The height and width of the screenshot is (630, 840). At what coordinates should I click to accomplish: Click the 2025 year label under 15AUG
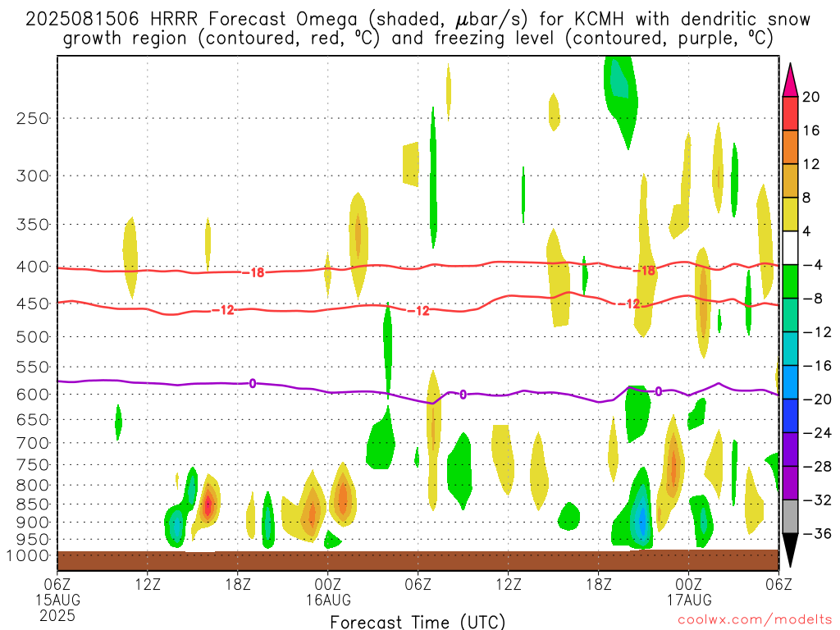[57, 615]
